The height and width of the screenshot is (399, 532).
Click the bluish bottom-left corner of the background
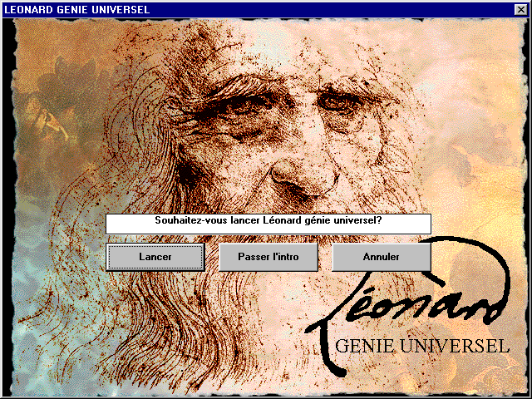[33, 366]
